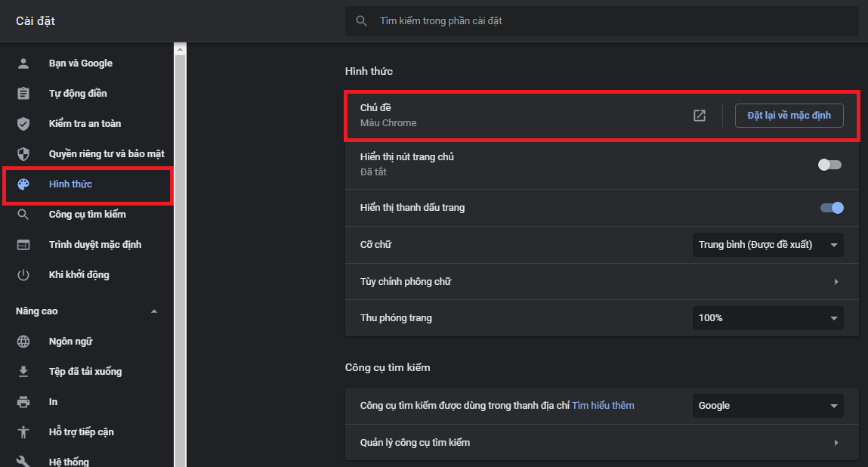This screenshot has height=467, width=868.
Task: Open In settings via printer icon
Action: [23, 401]
